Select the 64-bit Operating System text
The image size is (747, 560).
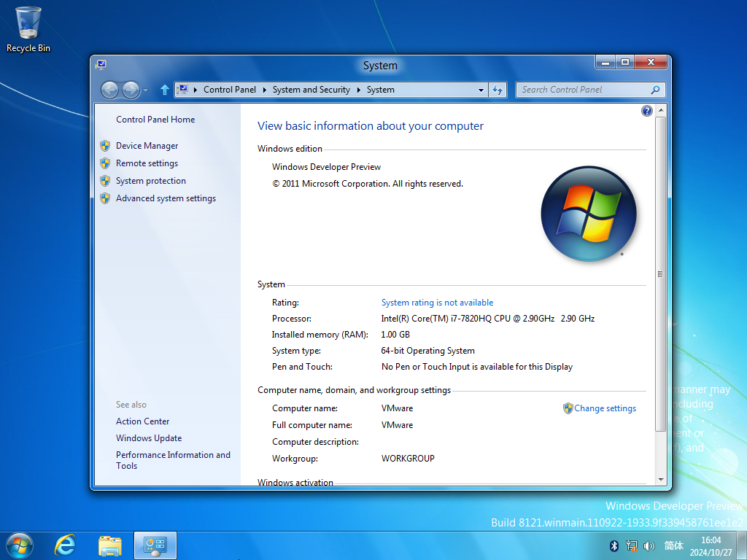click(427, 351)
